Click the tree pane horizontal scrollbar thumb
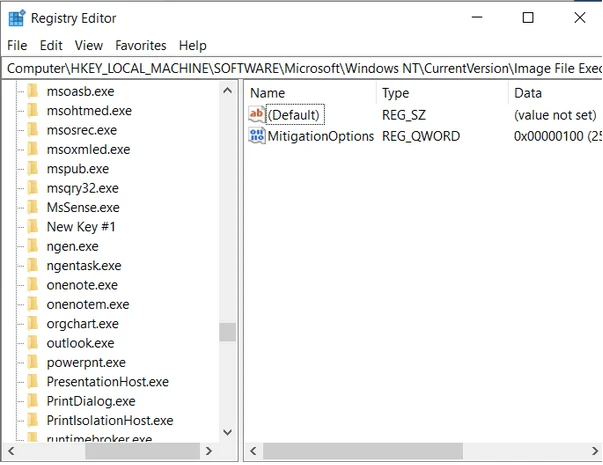603x465 pixels. (x=142, y=451)
